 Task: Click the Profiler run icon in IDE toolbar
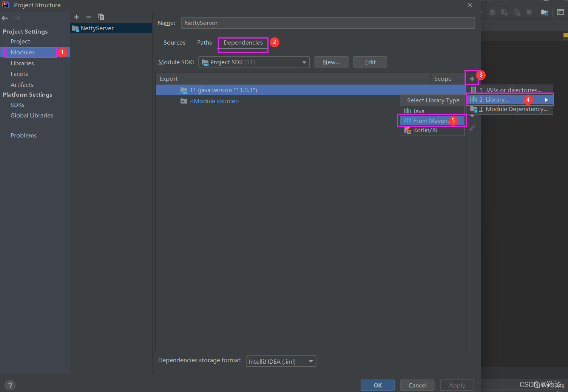point(517,12)
